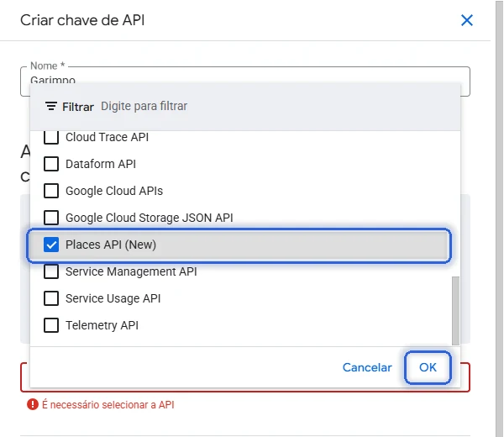Click the Cancelar button
Screen dimensions: 504x437
click(367, 367)
